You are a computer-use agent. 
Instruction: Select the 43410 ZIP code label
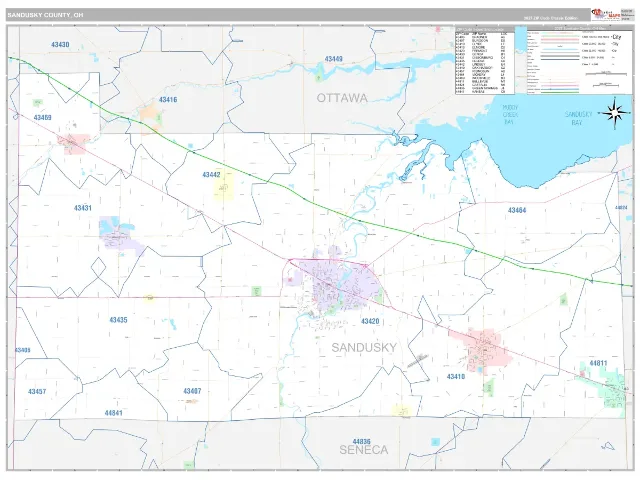456,377
